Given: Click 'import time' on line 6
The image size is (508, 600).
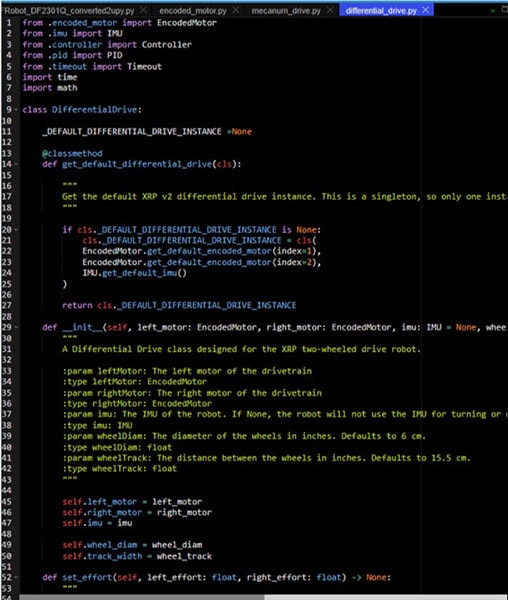Looking at the screenshot, I should (50, 77).
